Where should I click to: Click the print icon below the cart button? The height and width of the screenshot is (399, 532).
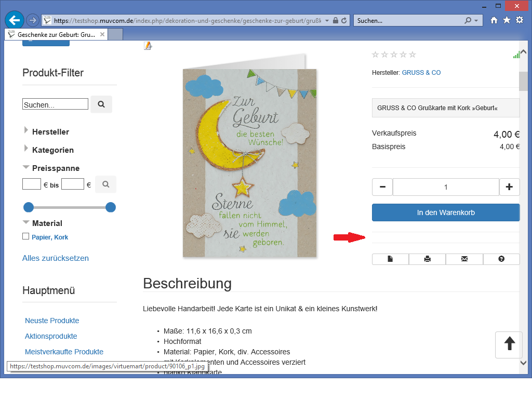point(427,259)
